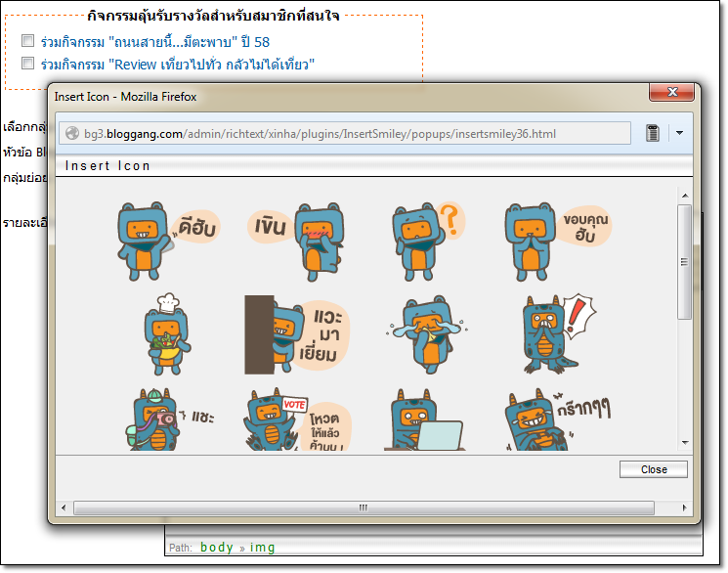Check the 'ถนนสายนี้...มิตะพาบ' activity box
This screenshot has width=728, height=573.
coord(28,41)
